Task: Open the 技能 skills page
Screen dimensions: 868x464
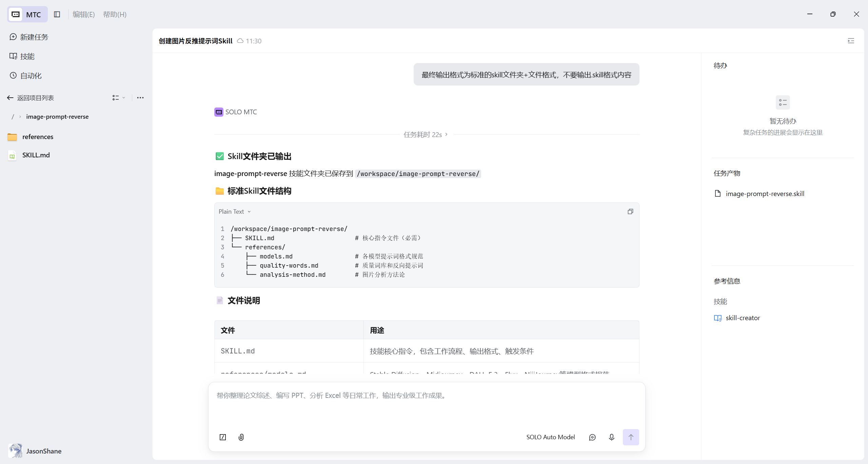Action: pyautogui.click(x=22, y=56)
